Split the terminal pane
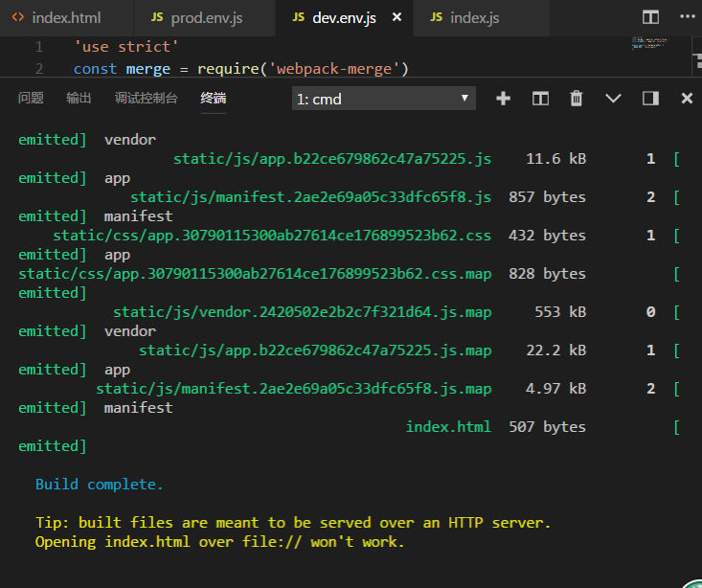The height and width of the screenshot is (588, 702). [540, 99]
